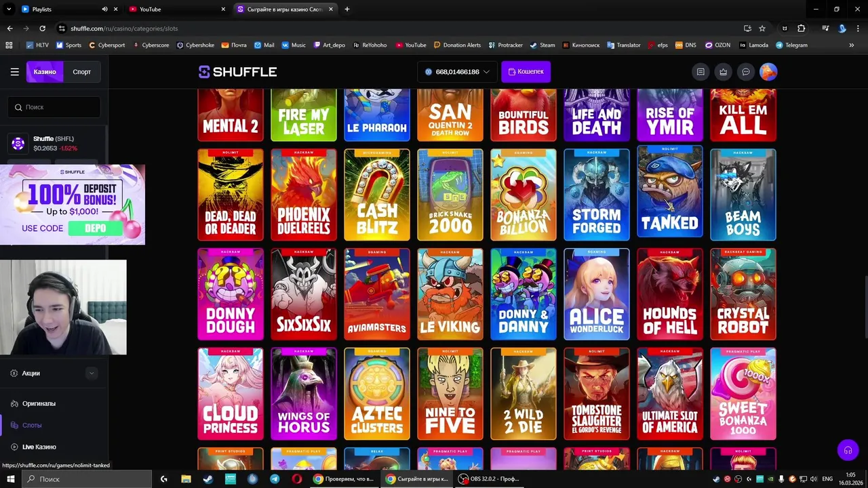
Task: Open the Opera taskbar icon
Action: [296, 479]
